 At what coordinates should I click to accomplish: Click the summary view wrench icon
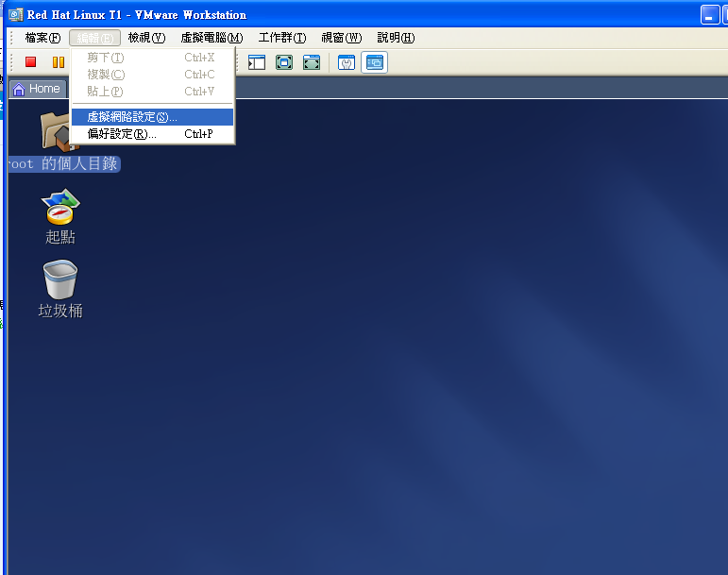pos(347,62)
